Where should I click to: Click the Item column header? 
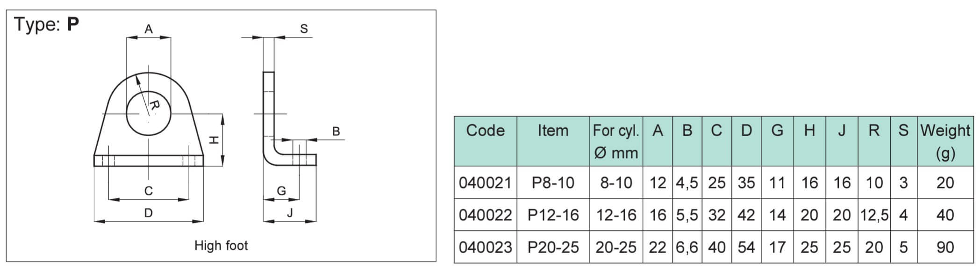(553, 131)
